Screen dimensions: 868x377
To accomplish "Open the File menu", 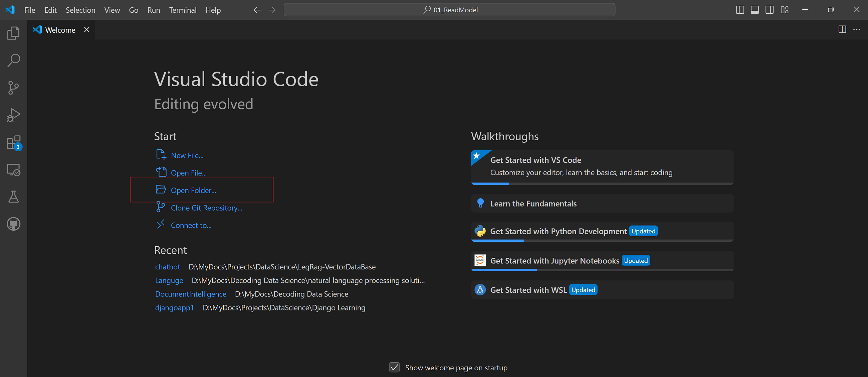I will pos(30,10).
